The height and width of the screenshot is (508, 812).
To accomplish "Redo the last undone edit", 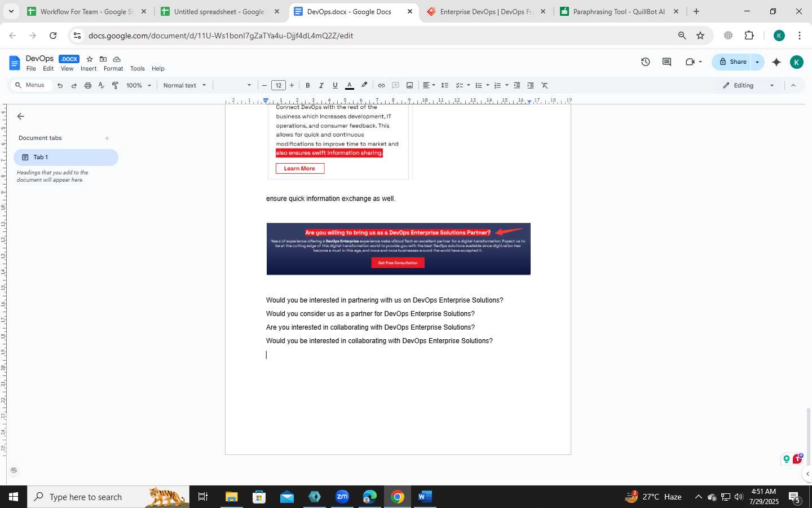I will (74, 85).
